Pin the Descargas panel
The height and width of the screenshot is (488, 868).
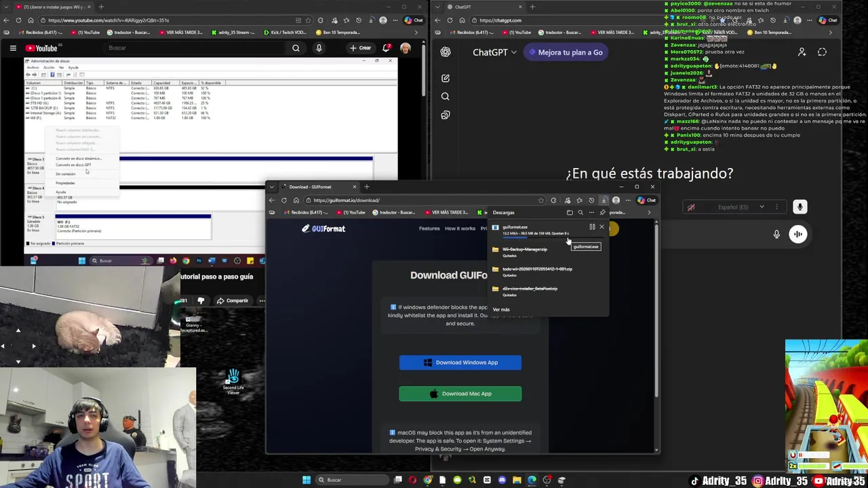click(602, 213)
